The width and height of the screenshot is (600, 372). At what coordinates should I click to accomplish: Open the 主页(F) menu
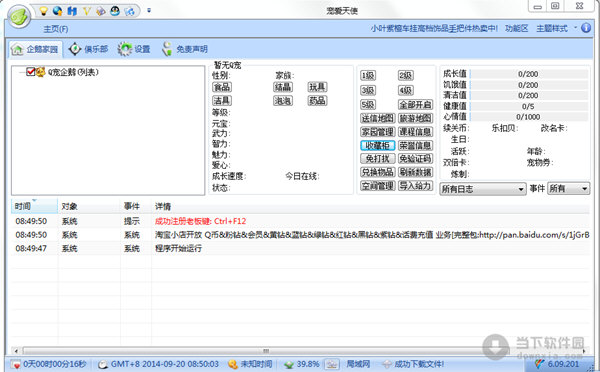pos(56,29)
